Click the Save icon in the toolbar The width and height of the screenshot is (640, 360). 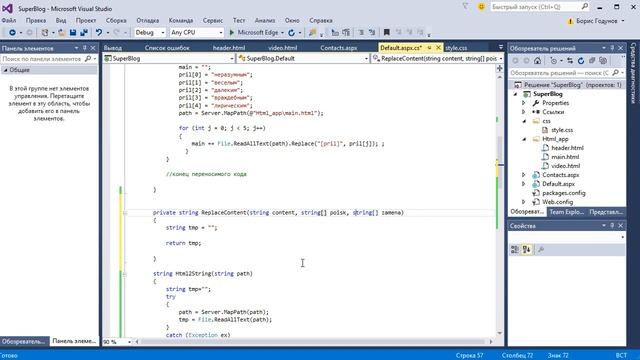tap(73, 32)
